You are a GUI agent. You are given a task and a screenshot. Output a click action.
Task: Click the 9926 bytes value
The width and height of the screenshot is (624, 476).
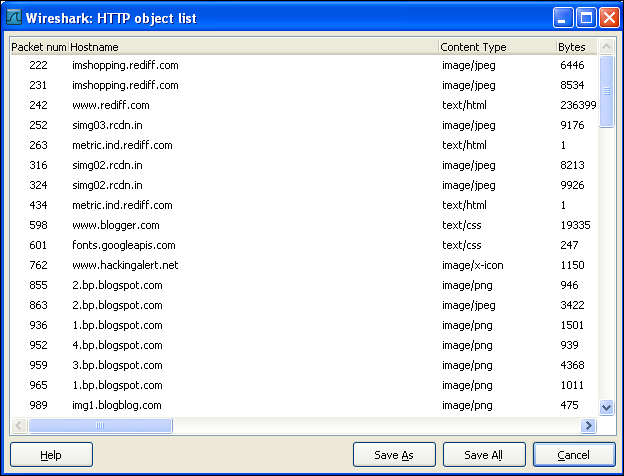(572, 185)
